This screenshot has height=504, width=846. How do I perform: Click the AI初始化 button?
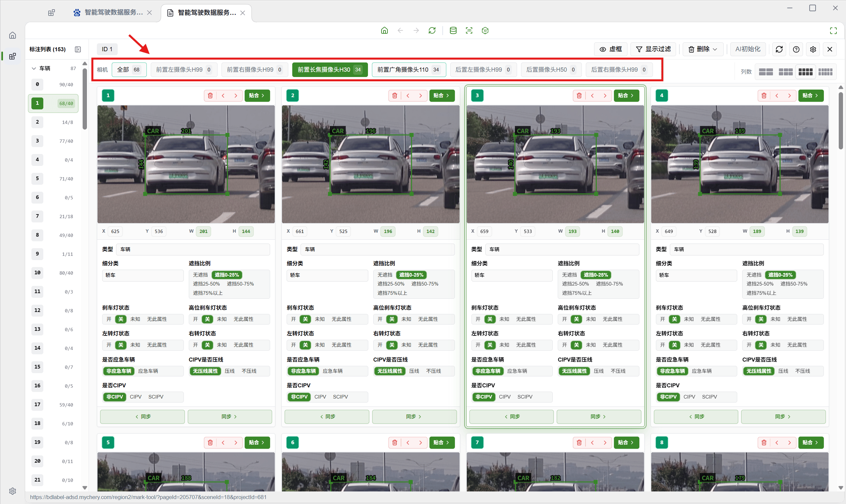747,49
